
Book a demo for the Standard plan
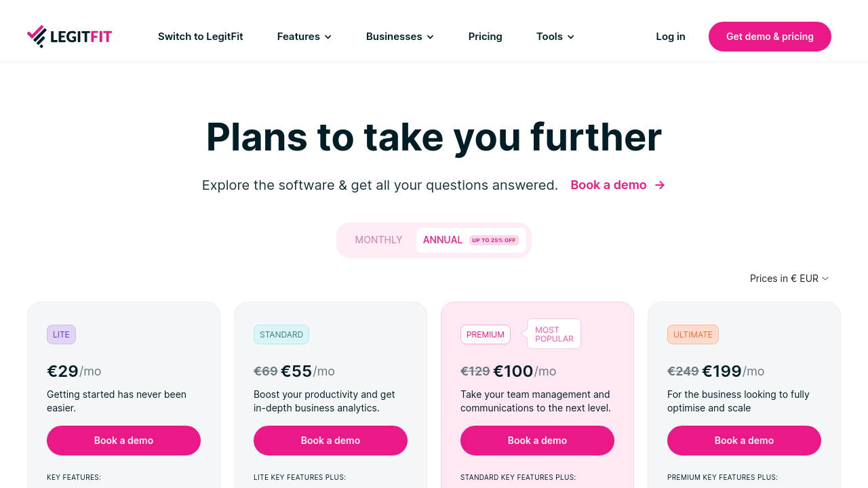(330, 441)
